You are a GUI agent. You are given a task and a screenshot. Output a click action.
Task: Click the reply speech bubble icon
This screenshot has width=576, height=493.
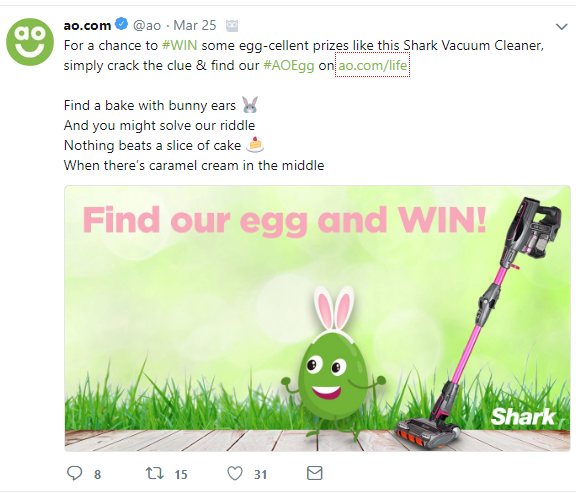click(75, 473)
